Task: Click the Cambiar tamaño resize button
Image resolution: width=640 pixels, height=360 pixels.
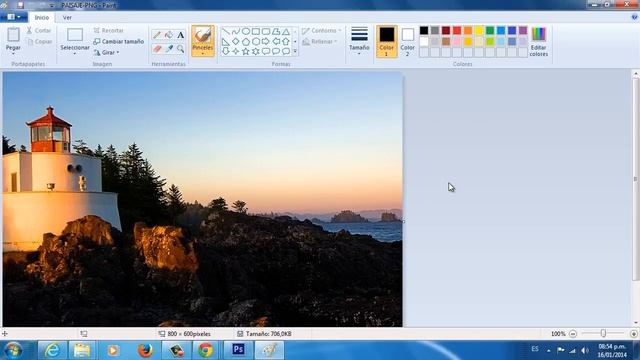Action: [119, 42]
